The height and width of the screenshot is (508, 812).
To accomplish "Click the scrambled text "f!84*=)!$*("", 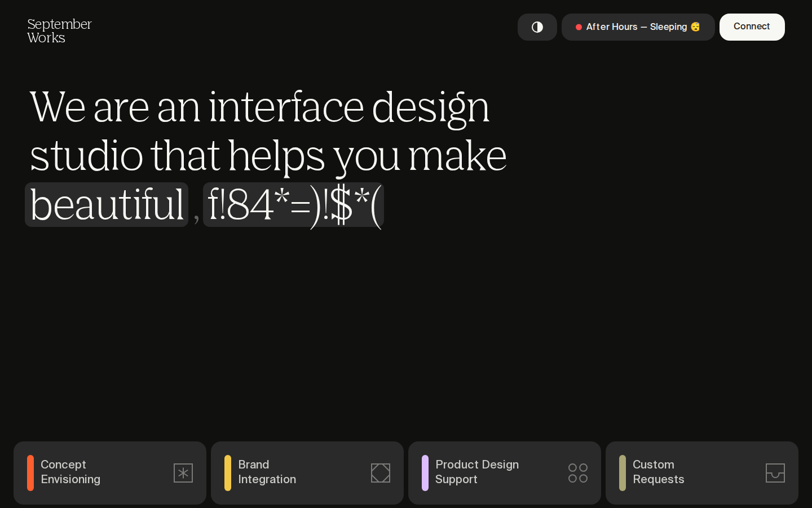I will coord(293,204).
